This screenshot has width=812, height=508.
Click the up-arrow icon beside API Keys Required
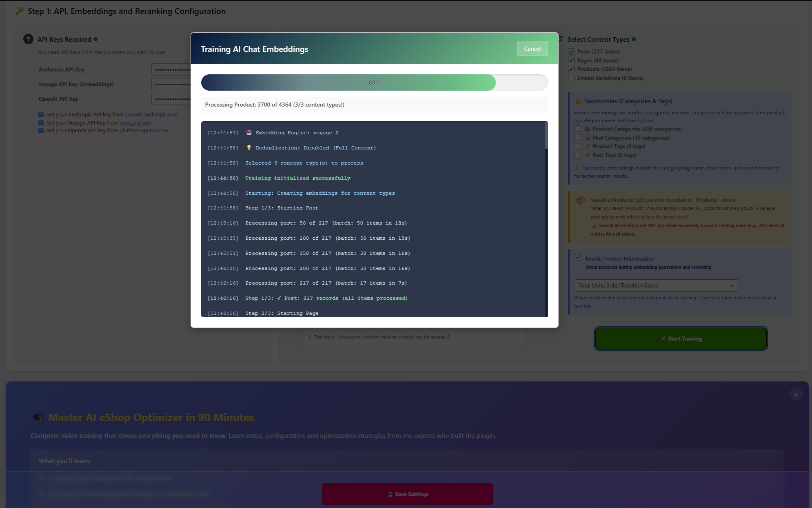[x=28, y=39]
